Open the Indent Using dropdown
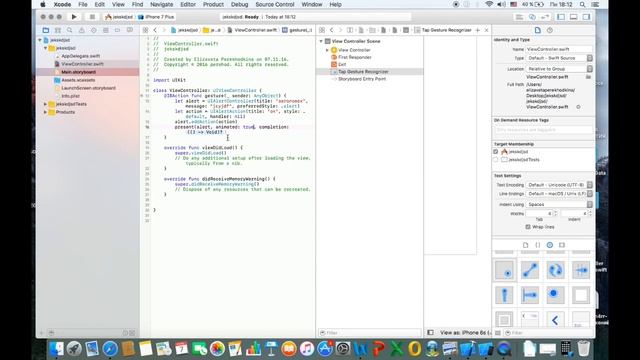The height and width of the screenshot is (360, 640). [x=559, y=204]
